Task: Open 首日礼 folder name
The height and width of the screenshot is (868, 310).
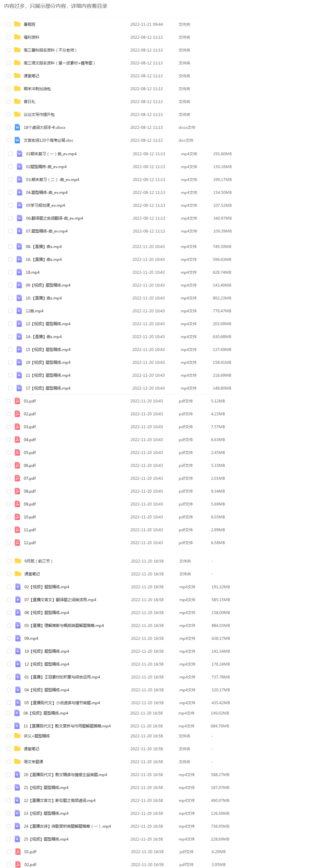Action: point(29,102)
